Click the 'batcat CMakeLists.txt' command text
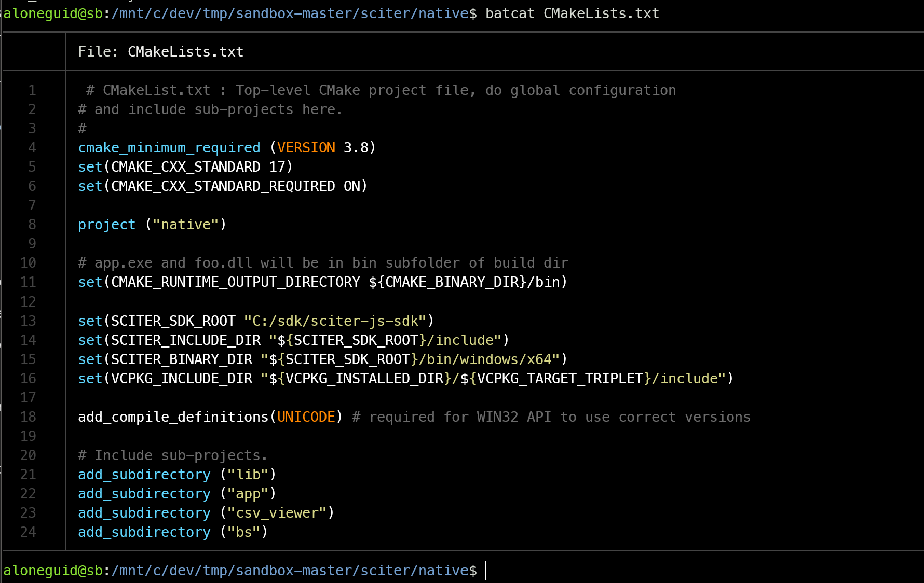Image resolution: width=924 pixels, height=583 pixels. pyautogui.click(x=572, y=13)
